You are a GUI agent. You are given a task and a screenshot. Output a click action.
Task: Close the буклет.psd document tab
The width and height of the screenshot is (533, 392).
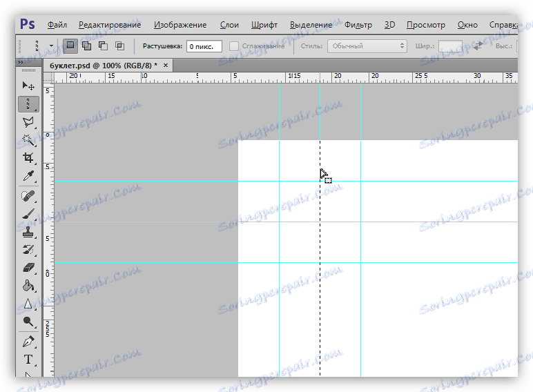tap(166, 66)
